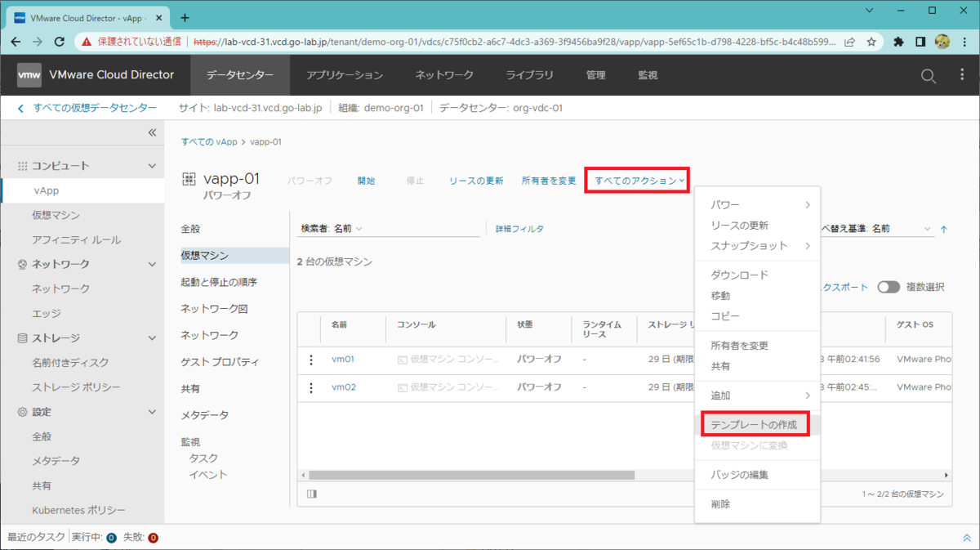Toggle the 複数選択 switch
This screenshot has height=550, width=980.
click(889, 287)
